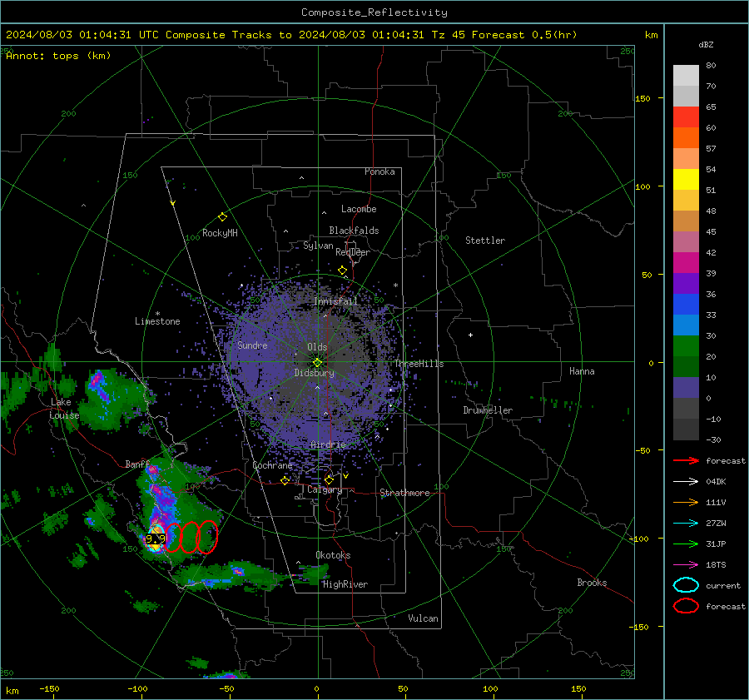Viewport: 749px width, 700px height.
Task: Click the 36 dBZ blue swatch
Action: (686, 305)
